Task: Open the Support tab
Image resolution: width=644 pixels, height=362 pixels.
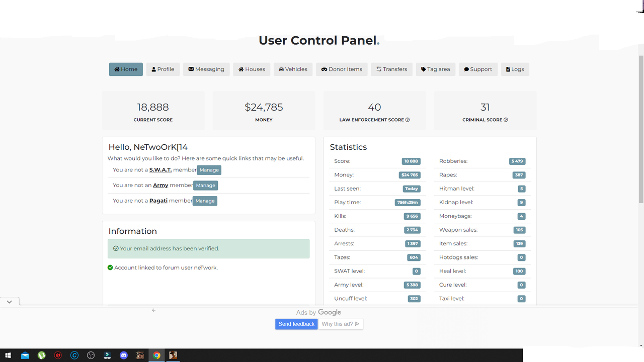Action: 478,69
